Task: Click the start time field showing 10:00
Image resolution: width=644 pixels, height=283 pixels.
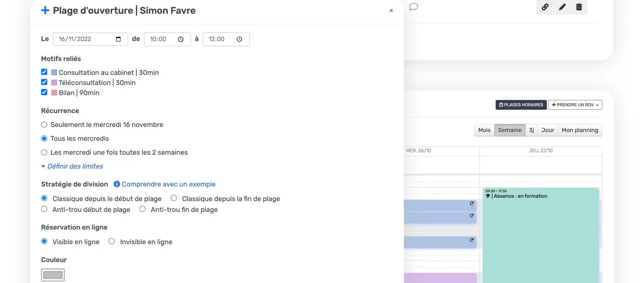Action: tap(167, 39)
